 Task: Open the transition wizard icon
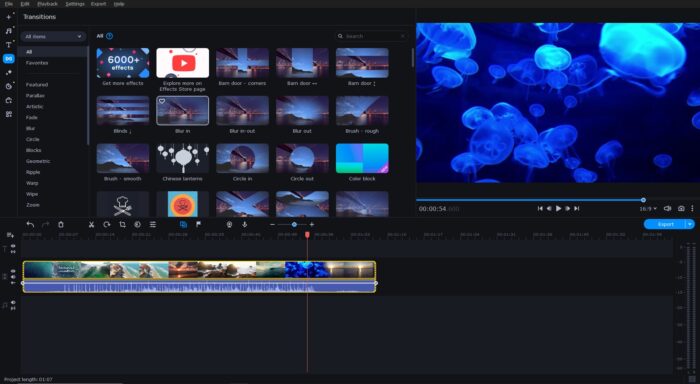click(x=183, y=225)
